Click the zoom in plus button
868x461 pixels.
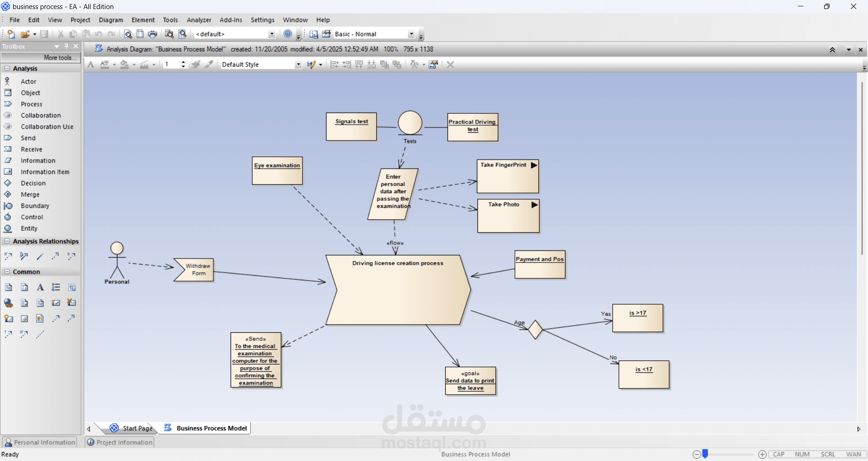point(762,454)
